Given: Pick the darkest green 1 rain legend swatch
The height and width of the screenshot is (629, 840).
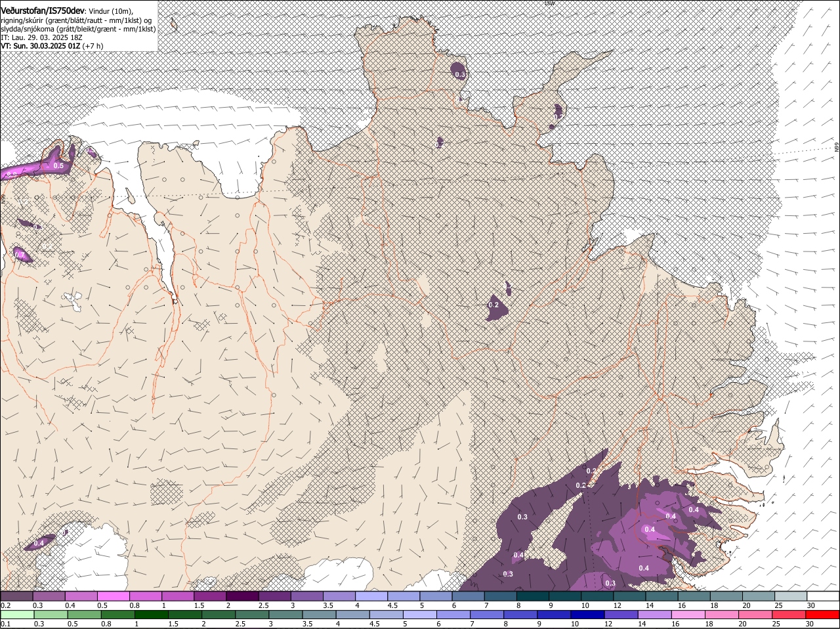Looking at the screenshot, I should [152, 615].
